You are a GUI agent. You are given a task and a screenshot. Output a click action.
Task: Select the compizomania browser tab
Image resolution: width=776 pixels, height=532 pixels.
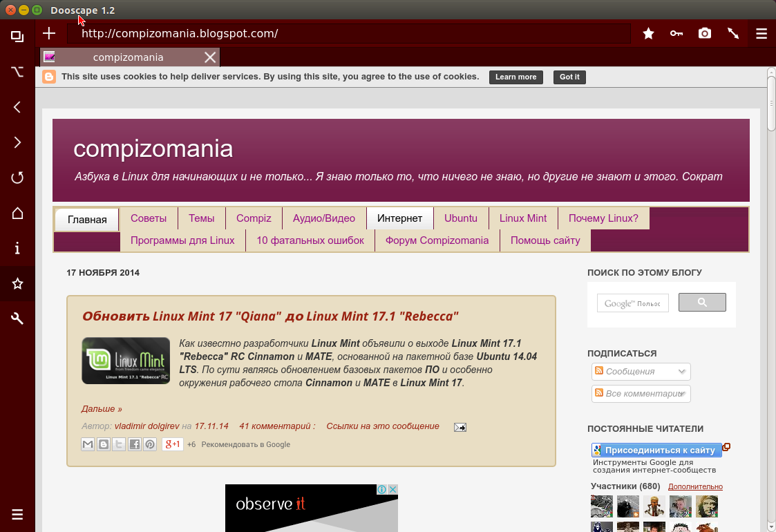pos(128,57)
